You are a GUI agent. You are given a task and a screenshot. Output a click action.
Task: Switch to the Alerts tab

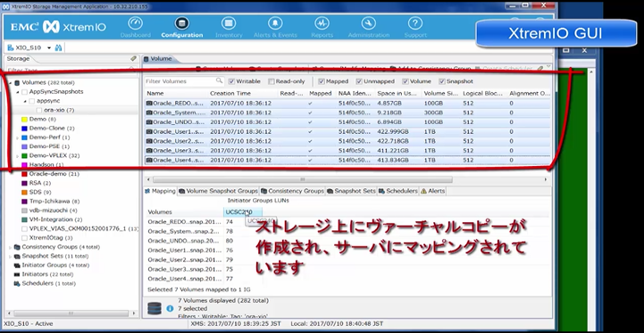point(432,191)
